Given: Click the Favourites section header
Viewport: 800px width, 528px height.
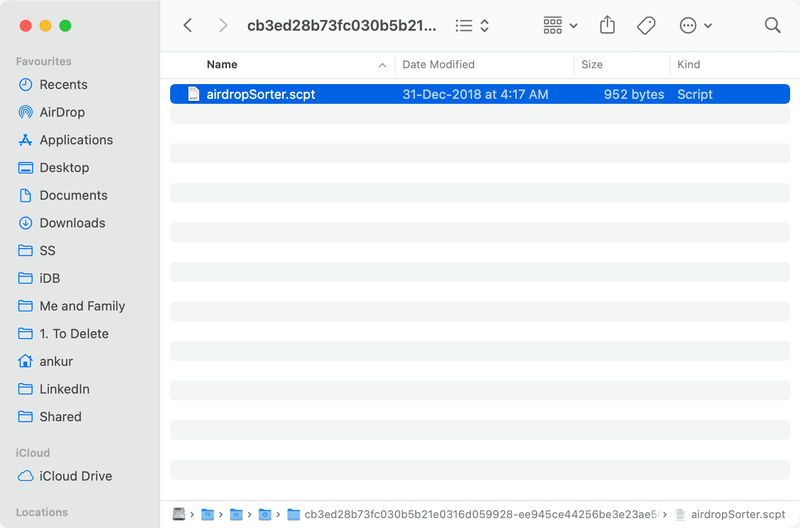Looking at the screenshot, I should point(43,61).
